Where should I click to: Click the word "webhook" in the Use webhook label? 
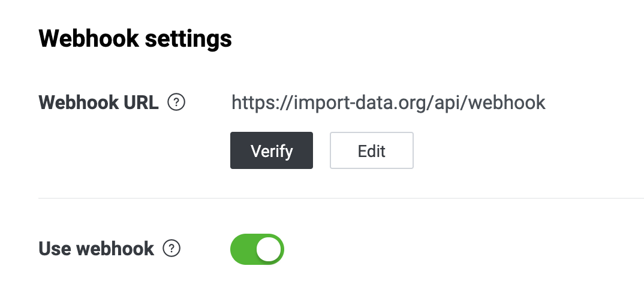(115, 249)
